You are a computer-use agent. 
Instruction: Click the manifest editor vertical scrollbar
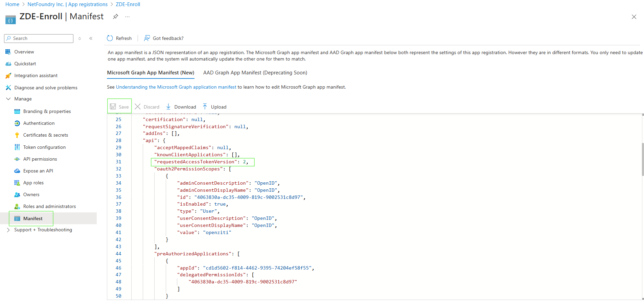643,160
